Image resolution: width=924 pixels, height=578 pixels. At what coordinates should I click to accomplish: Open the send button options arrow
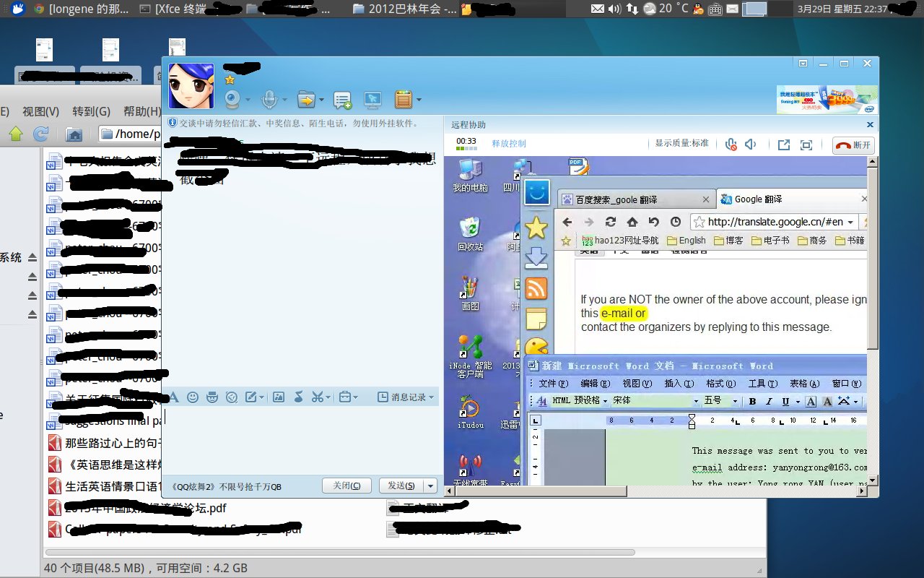coord(431,486)
